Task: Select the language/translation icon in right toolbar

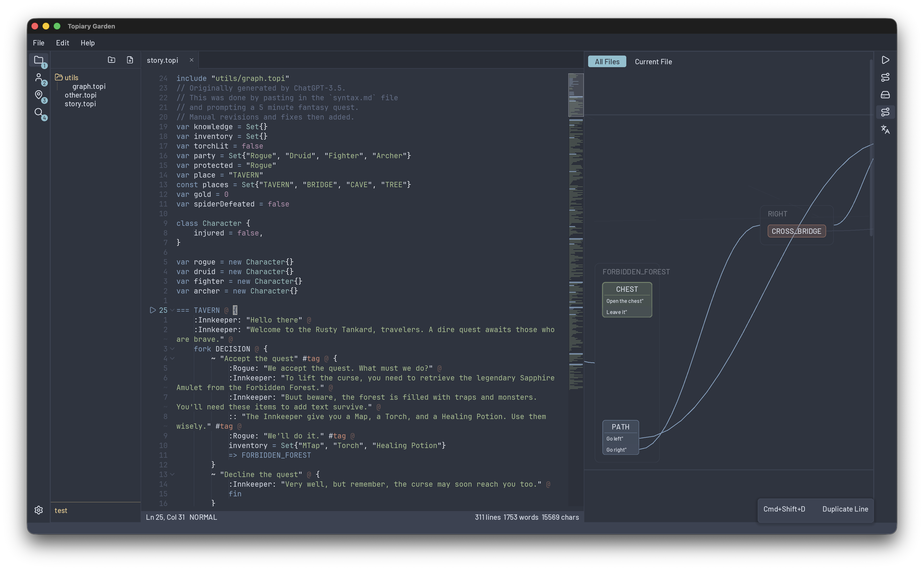Action: pyautogui.click(x=886, y=130)
